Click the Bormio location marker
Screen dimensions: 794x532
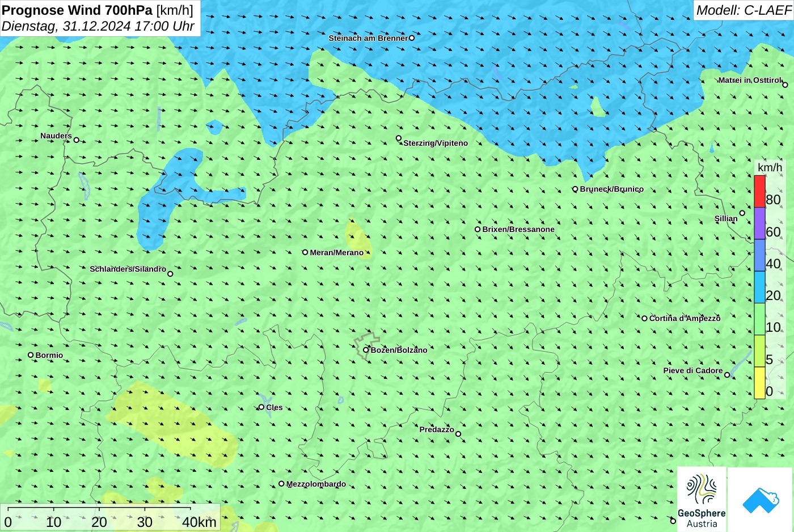pyautogui.click(x=31, y=355)
